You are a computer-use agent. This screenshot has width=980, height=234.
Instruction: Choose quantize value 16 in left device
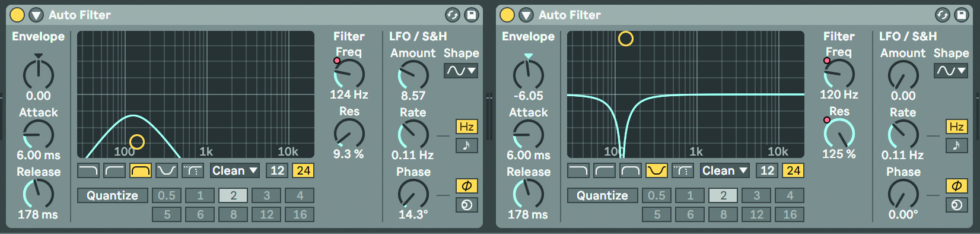coord(300,214)
